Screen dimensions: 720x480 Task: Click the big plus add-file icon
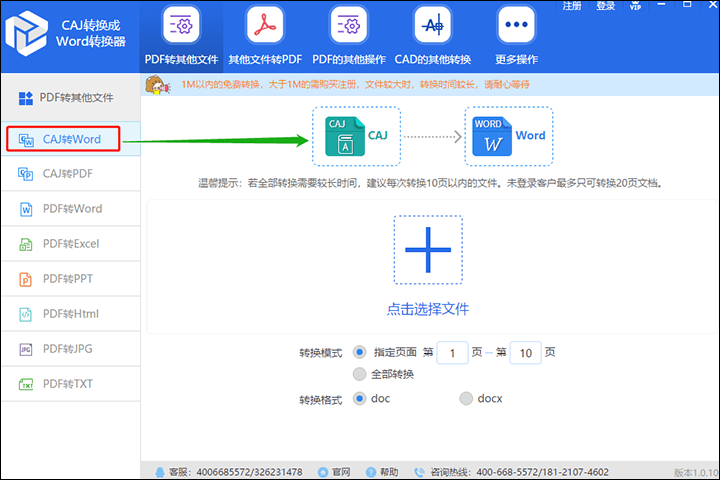click(x=428, y=250)
